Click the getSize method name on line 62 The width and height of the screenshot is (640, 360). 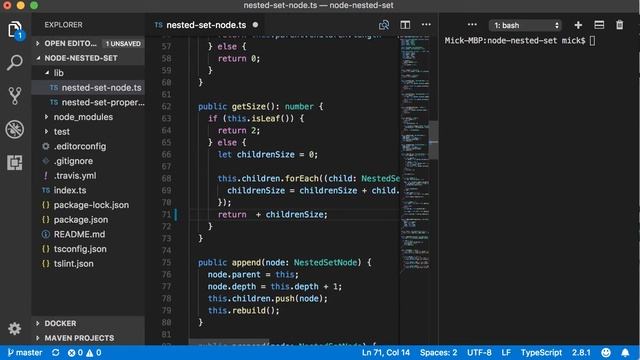click(249, 107)
